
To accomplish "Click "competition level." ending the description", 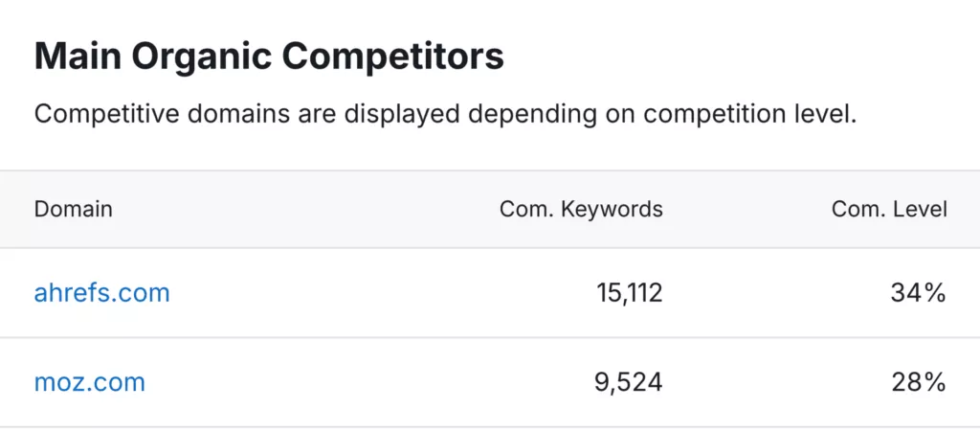I will click(750, 114).
